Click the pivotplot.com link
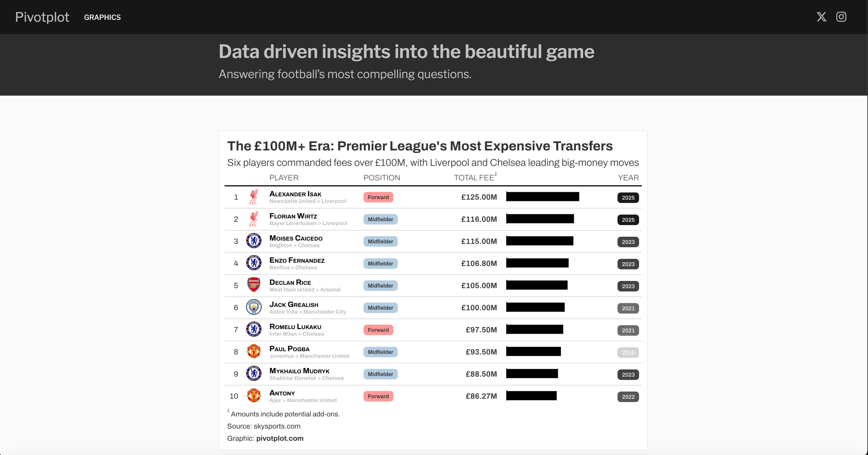This screenshot has height=455, width=868. coord(279,438)
